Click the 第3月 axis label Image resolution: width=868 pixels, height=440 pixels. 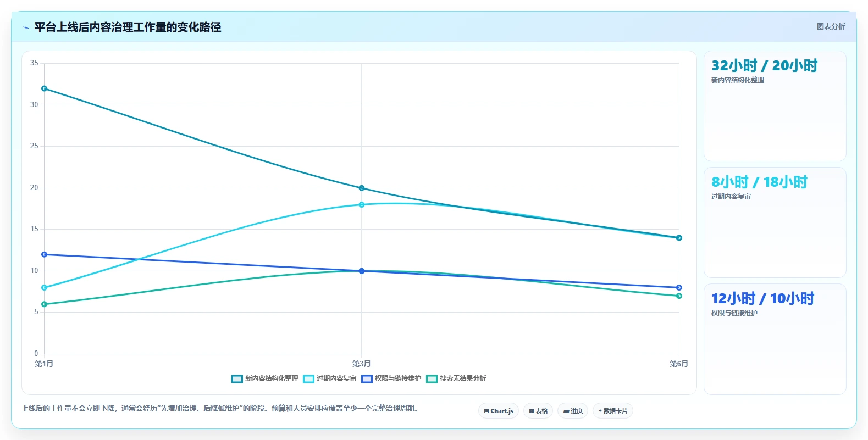tap(361, 364)
